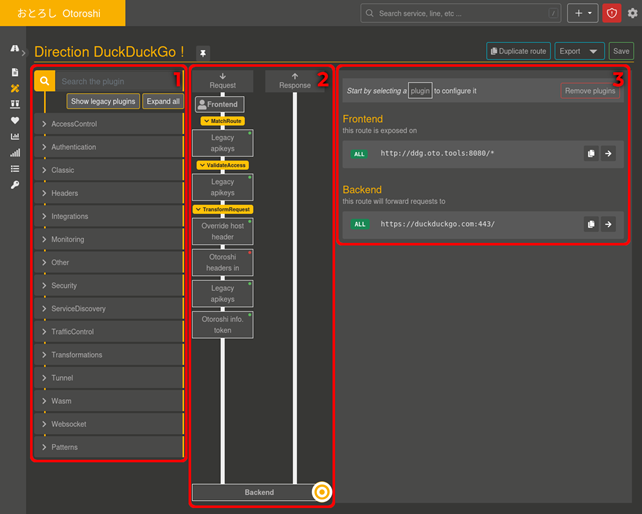Screen dimensions: 642x514
Task: Expand the Classic category
Action: click(x=109, y=170)
